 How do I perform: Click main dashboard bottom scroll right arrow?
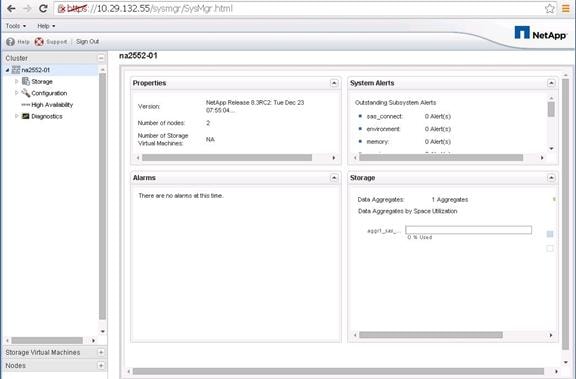[x=556, y=371]
